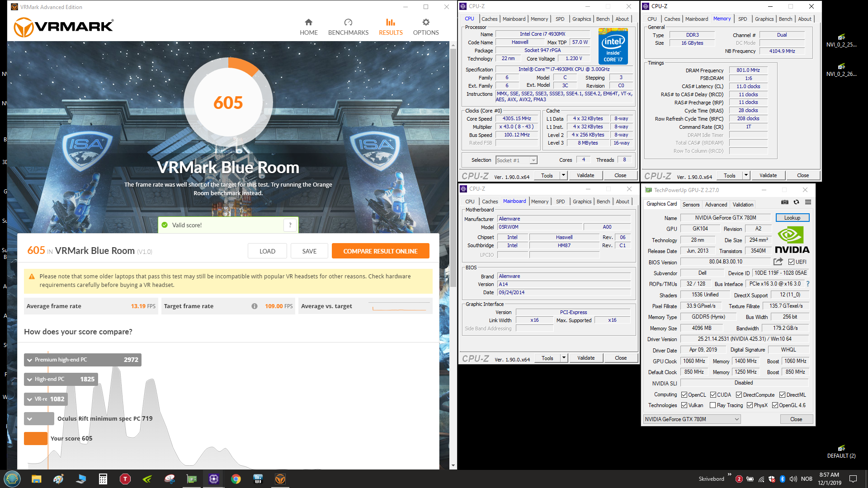
Task: Click Lookup button in GPU-Z
Action: tap(792, 218)
